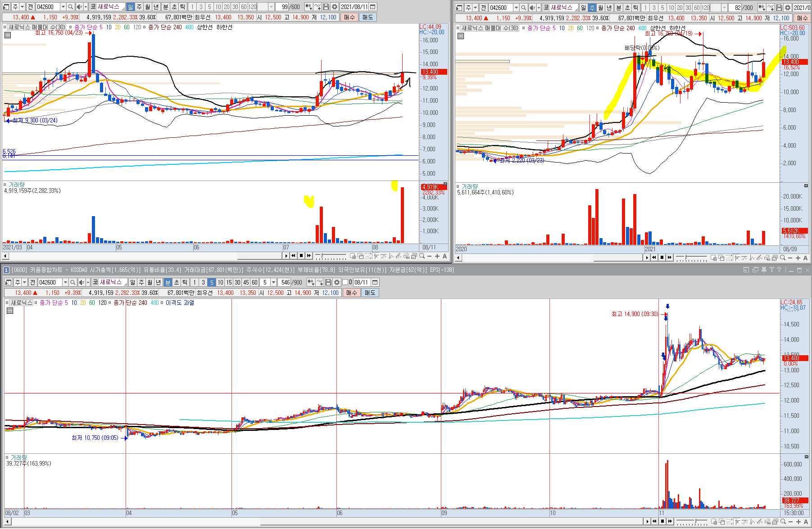
Task: Click save disk icon in minute chart toolbar
Action: (x=328, y=282)
